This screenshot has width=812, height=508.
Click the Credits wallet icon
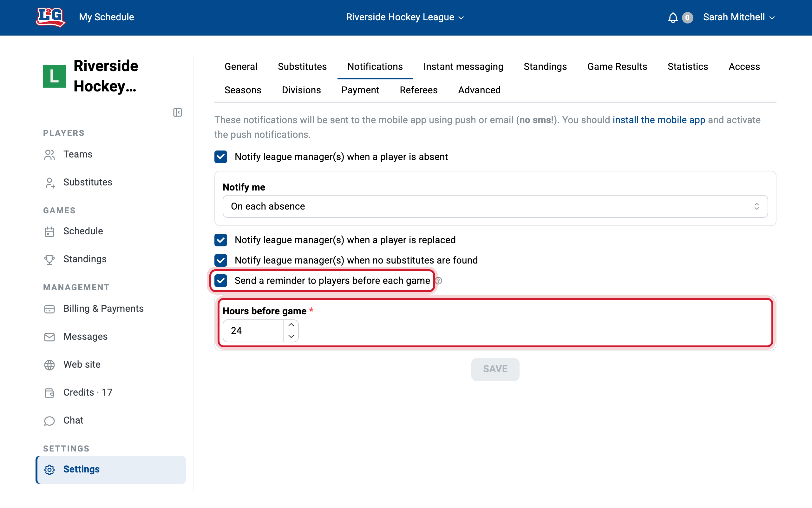point(49,393)
